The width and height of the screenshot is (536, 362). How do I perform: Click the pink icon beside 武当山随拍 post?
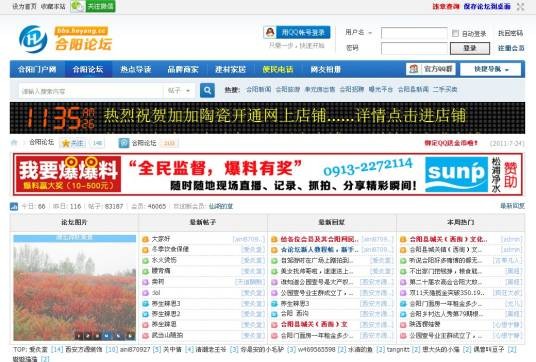click(x=145, y=336)
